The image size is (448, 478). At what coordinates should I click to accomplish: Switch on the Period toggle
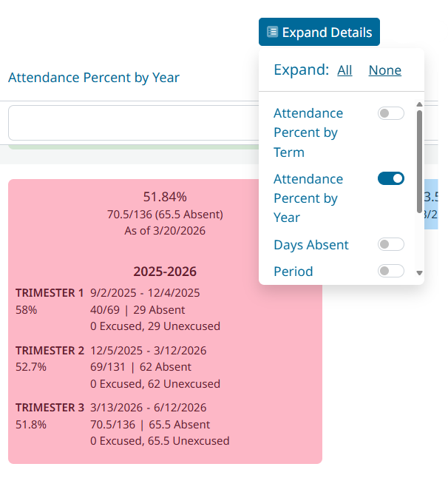pyautogui.click(x=391, y=271)
